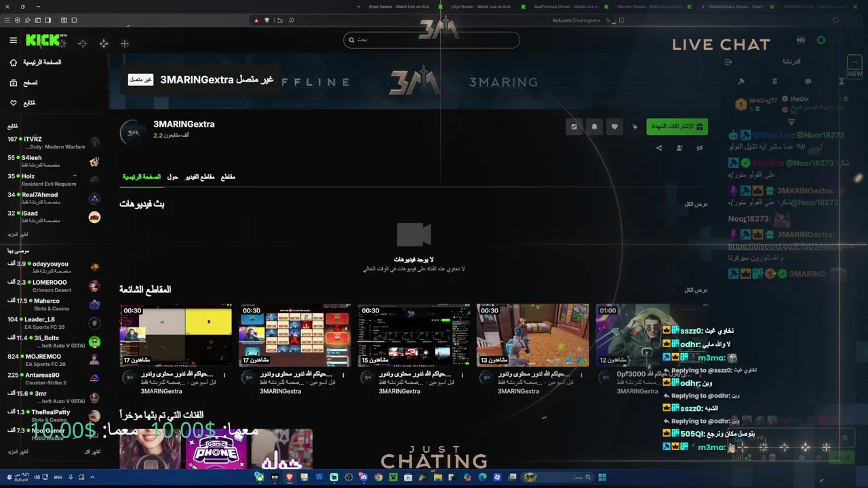The image size is (868, 488).
Task: Click view all for popular clips
Action: (696, 290)
